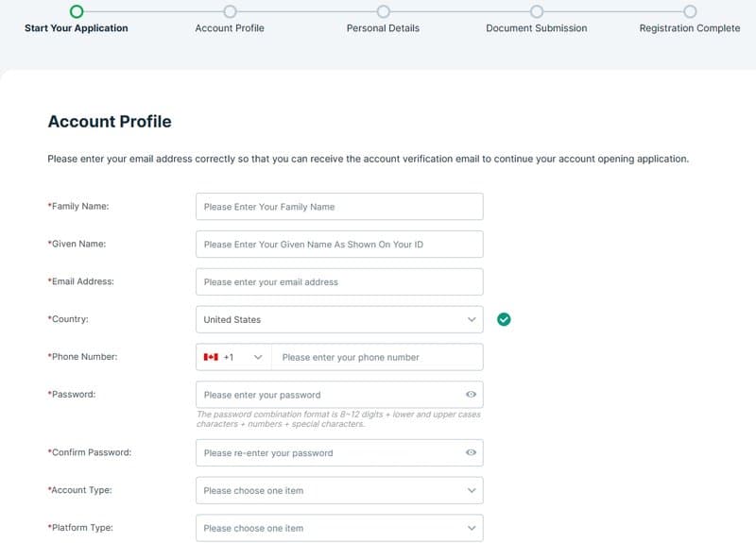Click the Personal Details step circle
756x543 pixels.
click(x=383, y=11)
